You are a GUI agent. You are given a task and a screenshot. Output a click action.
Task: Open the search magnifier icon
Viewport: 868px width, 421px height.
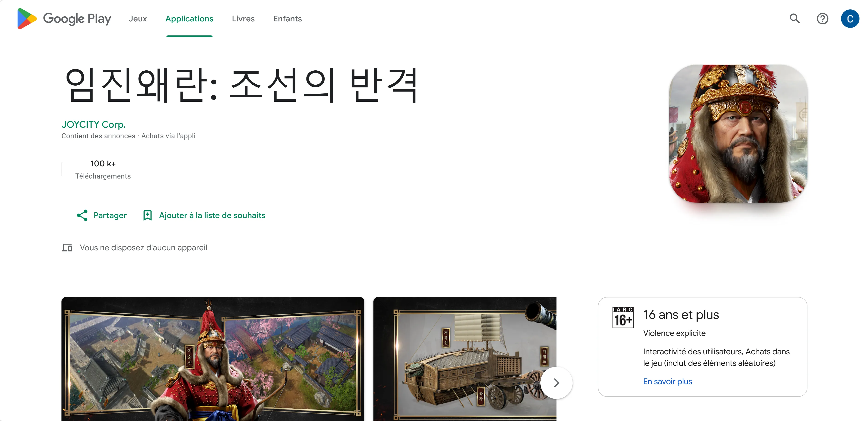tap(795, 19)
